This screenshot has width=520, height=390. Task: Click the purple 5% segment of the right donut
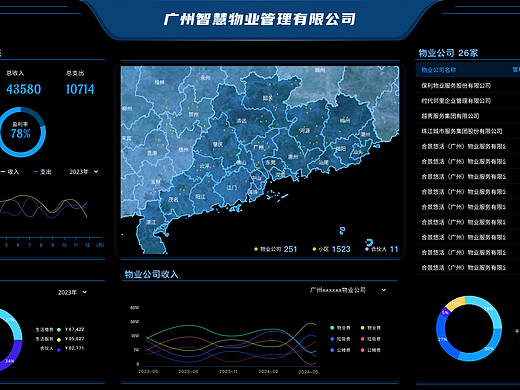[x=445, y=313]
